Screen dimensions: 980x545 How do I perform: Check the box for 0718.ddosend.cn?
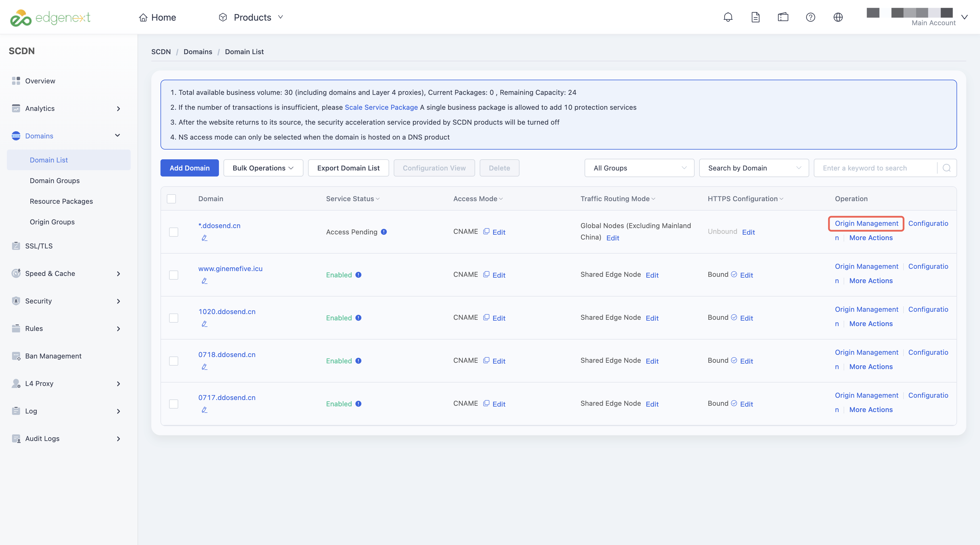click(173, 361)
